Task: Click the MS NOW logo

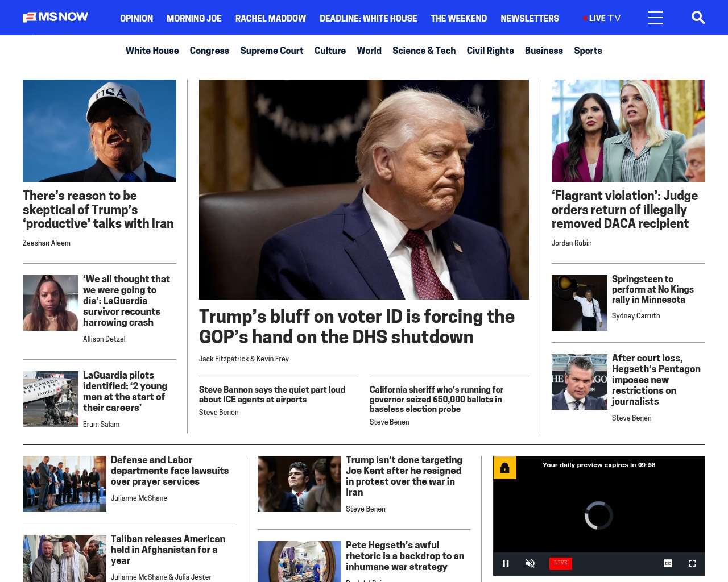Action: pyautogui.click(x=55, y=17)
